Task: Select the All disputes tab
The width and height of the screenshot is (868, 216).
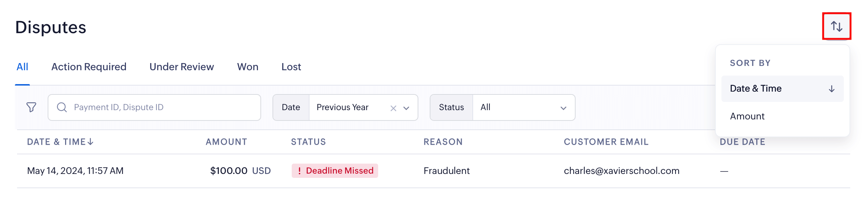Action: click(22, 67)
